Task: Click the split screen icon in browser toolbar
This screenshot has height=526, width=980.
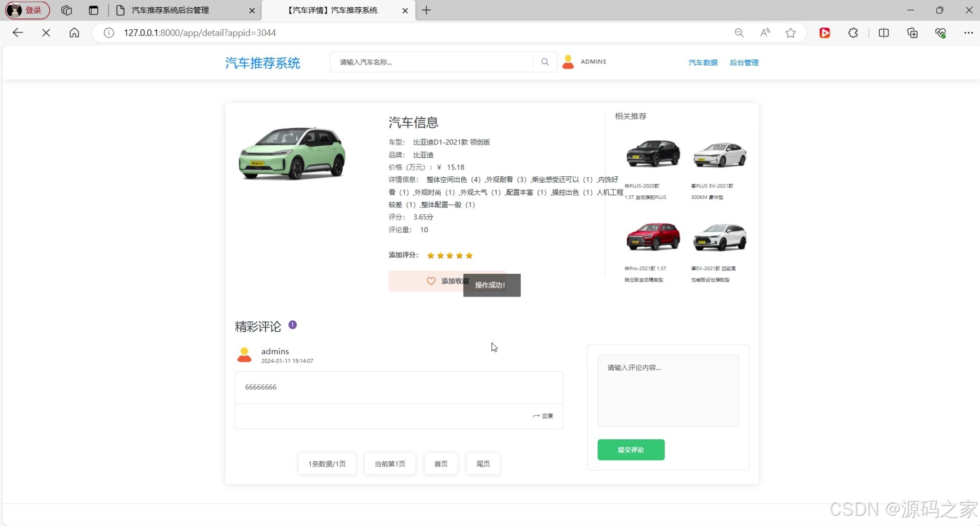Action: pyautogui.click(x=883, y=33)
